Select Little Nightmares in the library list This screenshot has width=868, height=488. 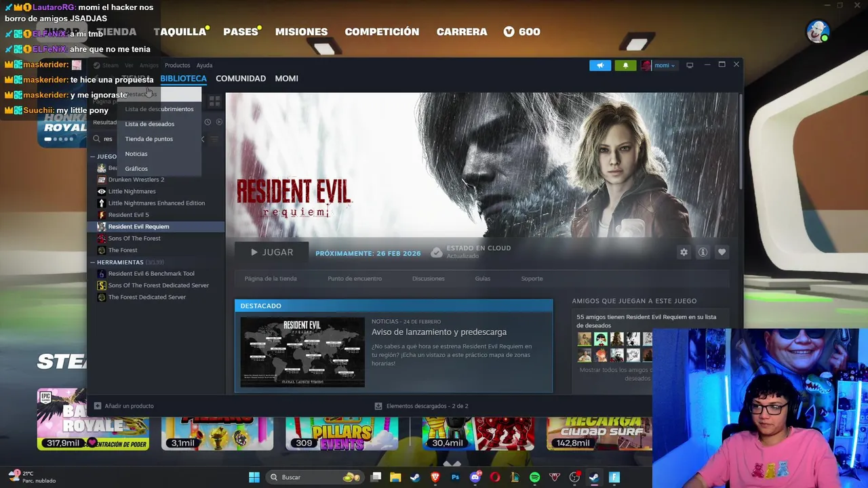tap(132, 191)
